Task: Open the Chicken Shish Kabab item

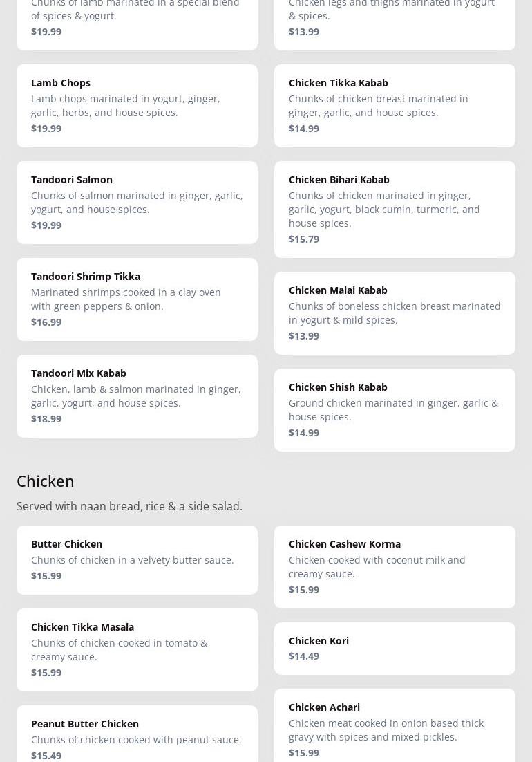Action: pos(395,409)
